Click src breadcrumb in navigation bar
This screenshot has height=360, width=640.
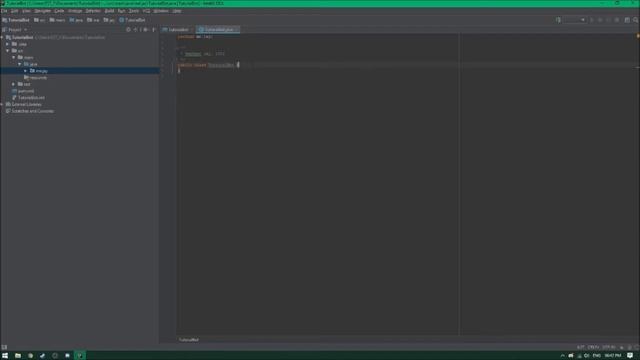[x=40, y=20]
